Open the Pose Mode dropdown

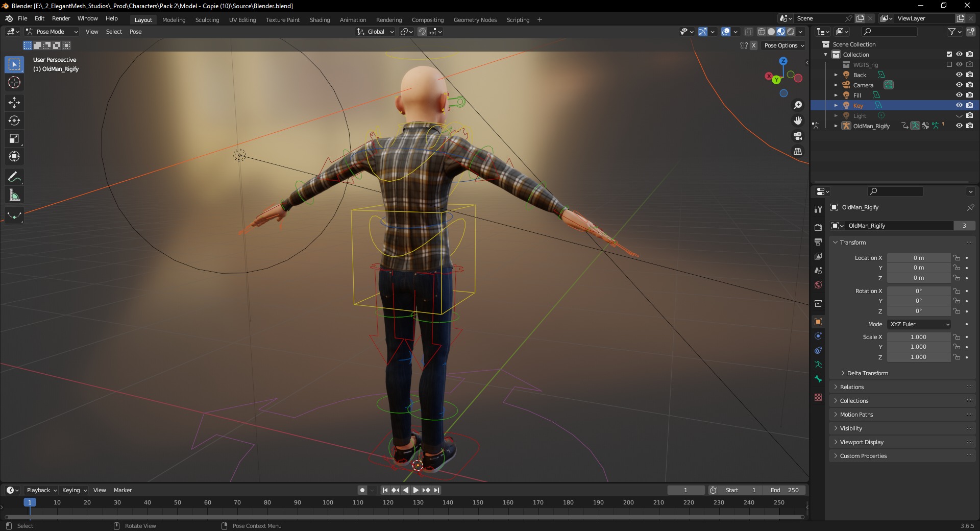(x=52, y=32)
